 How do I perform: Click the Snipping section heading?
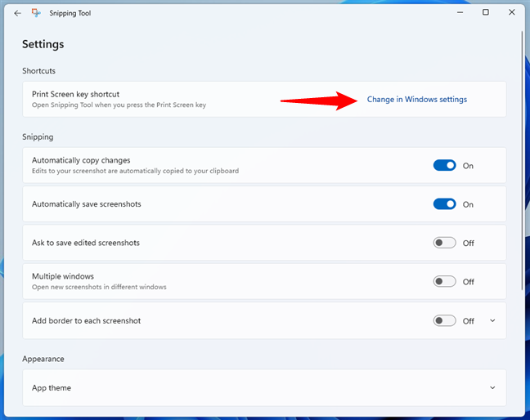[x=38, y=137]
